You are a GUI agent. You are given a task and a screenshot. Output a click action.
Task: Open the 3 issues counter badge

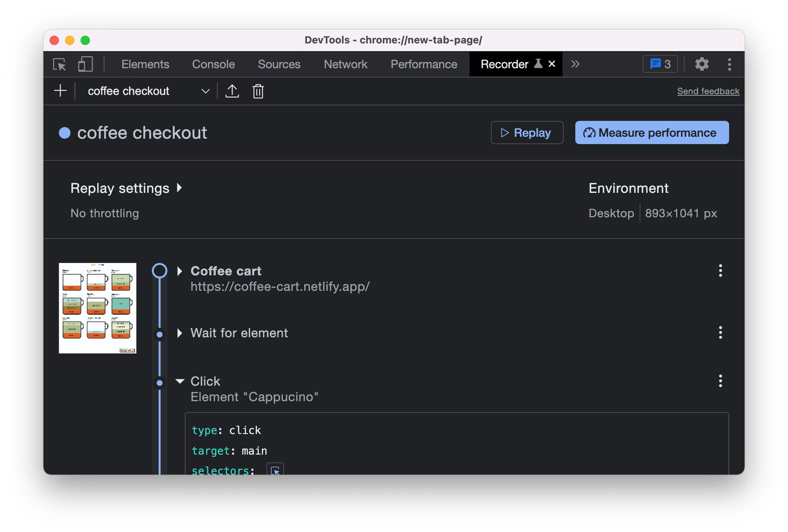(x=660, y=64)
